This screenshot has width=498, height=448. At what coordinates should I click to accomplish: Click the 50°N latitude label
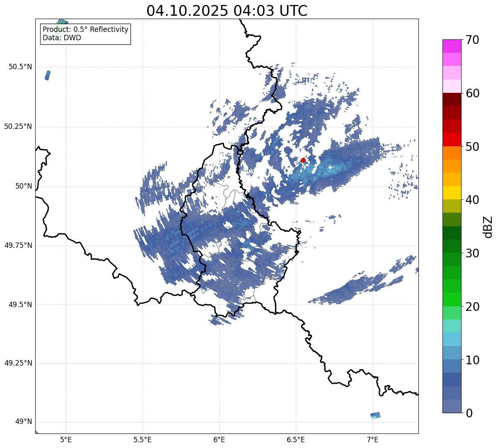tap(24, 186)
